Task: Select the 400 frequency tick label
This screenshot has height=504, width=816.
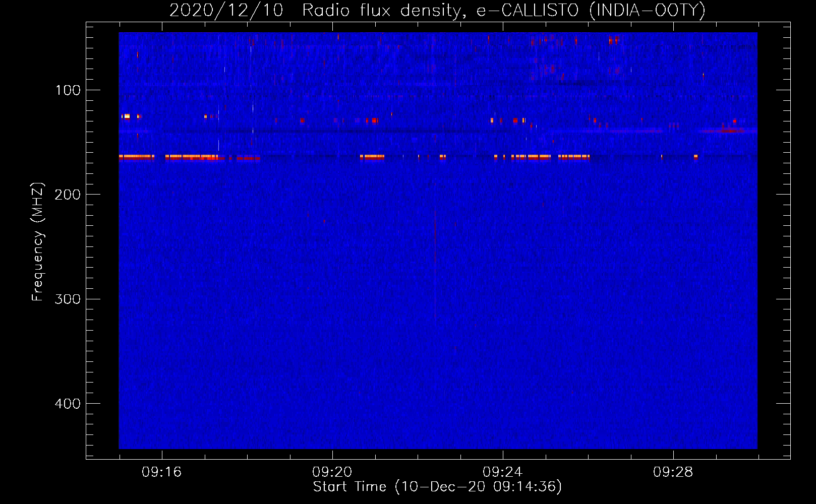Action: pos(68,404)
